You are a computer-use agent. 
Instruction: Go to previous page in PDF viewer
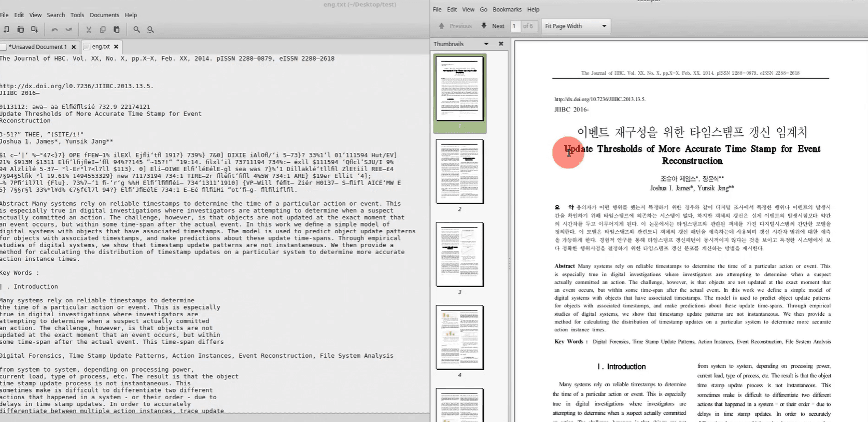[x=455, y=26]
